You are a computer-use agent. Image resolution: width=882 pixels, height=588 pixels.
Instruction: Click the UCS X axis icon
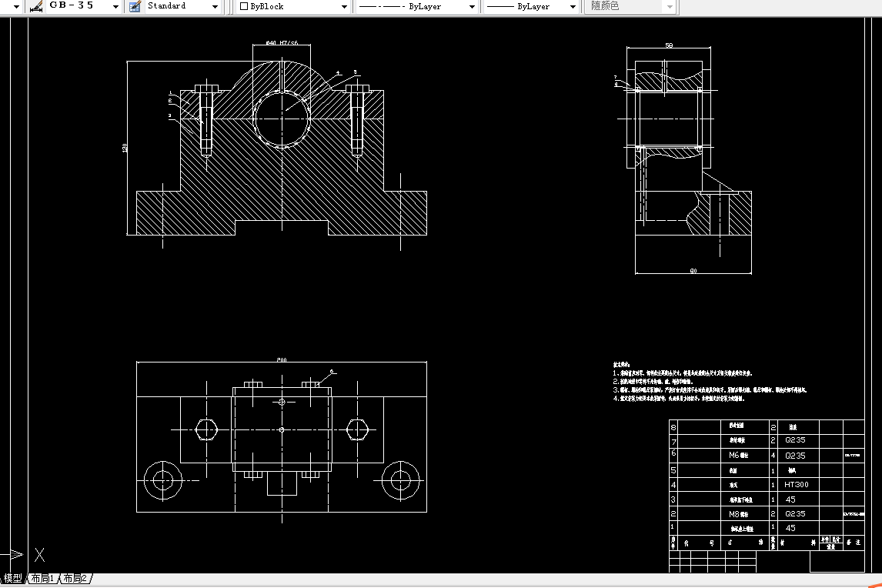[39, 555]
